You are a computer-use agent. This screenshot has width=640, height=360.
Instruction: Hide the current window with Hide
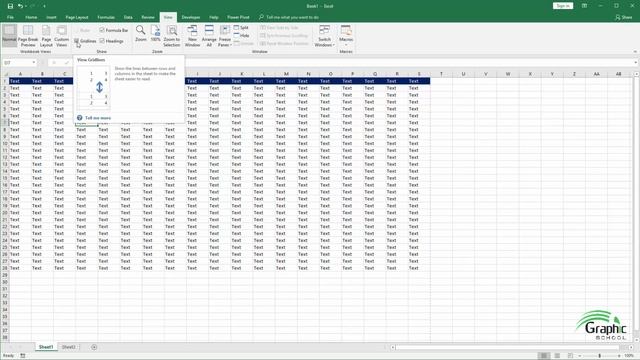click(241, 36)
